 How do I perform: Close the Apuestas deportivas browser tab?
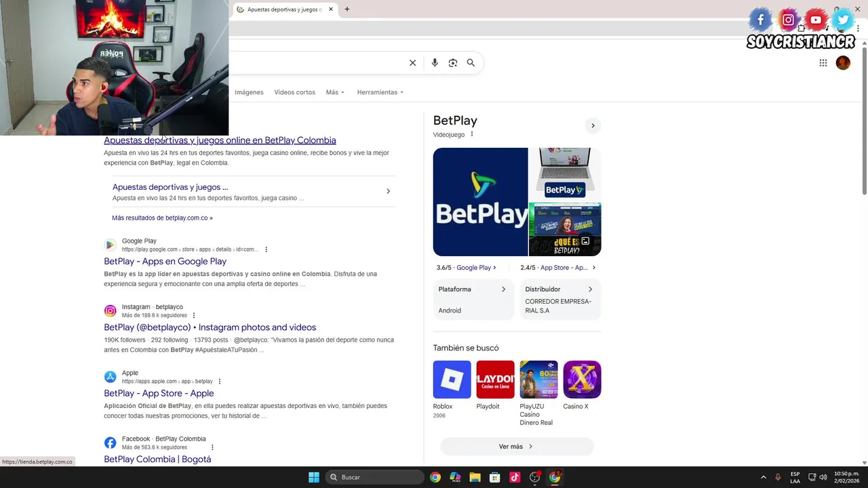click(331, 9)
